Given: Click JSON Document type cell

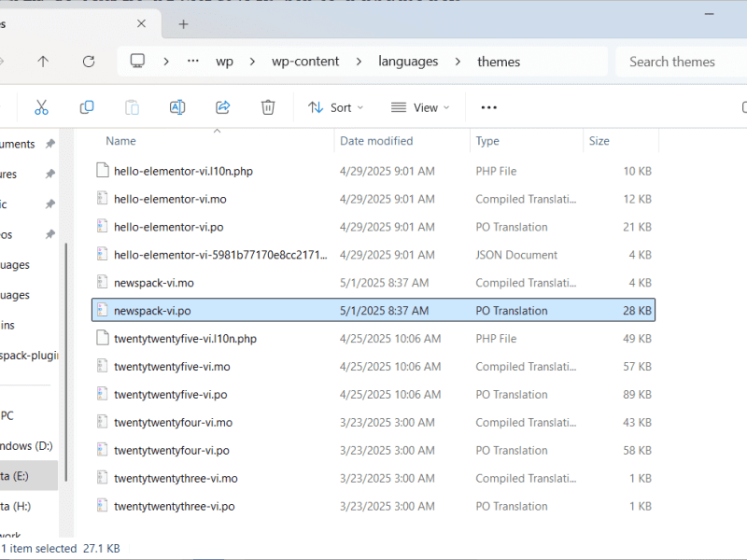Looking at the screenshot, I should [516, 255].
